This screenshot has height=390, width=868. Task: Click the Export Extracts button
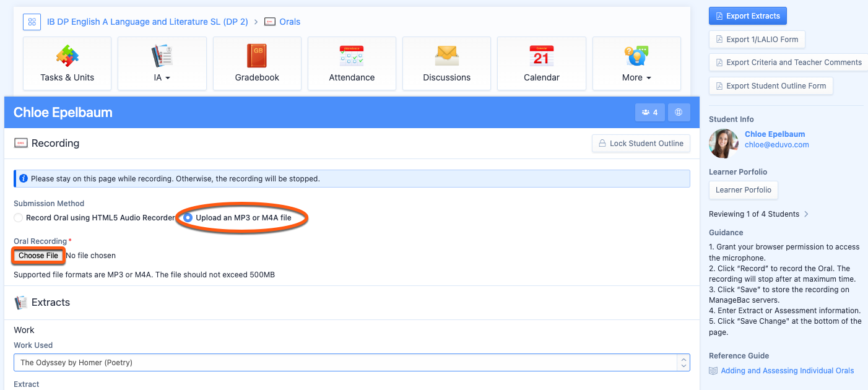click(x=747, y=16)
